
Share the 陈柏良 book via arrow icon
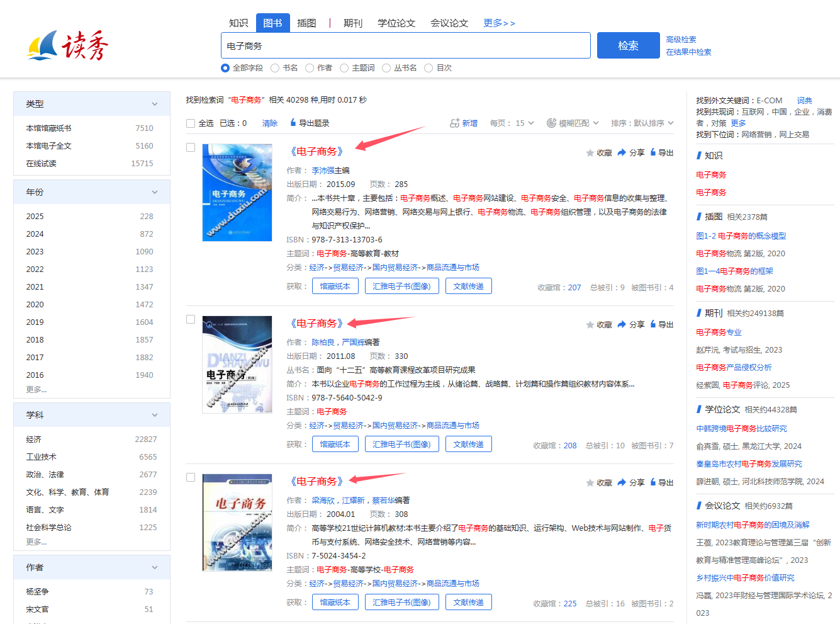622,325
